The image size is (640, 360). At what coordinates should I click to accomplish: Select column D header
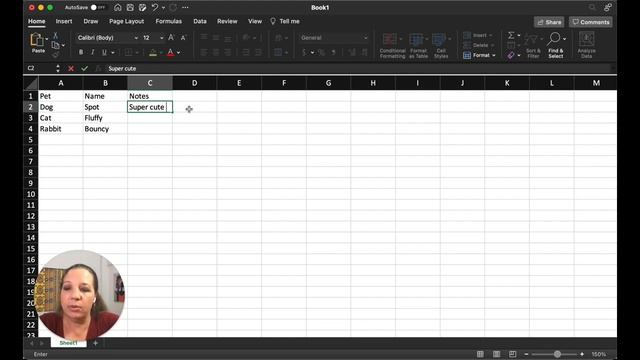pos(194,83)
